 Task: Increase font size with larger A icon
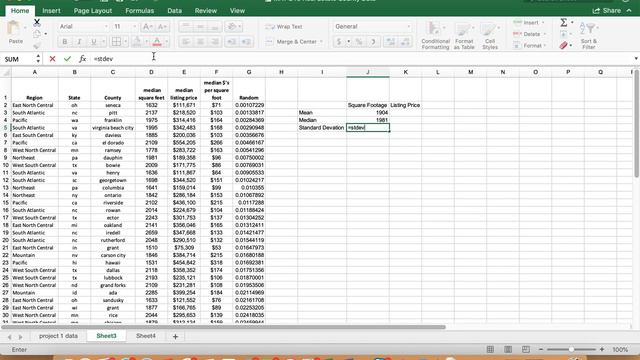pos(147,27)
